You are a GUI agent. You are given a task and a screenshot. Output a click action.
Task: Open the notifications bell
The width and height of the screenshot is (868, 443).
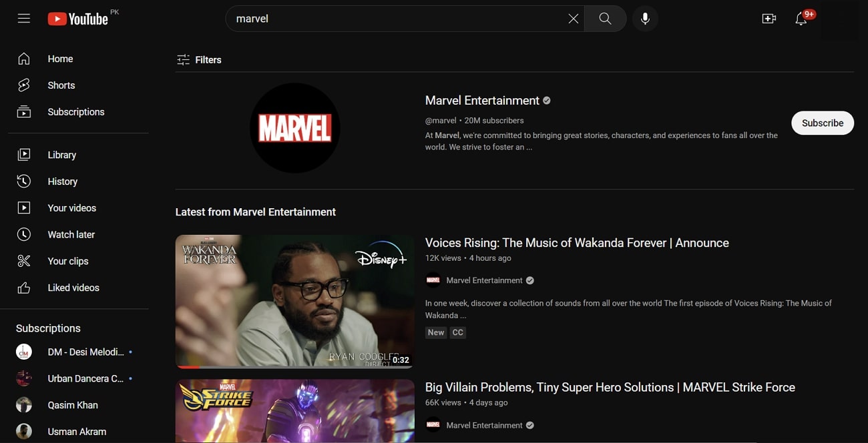[801, 19]
